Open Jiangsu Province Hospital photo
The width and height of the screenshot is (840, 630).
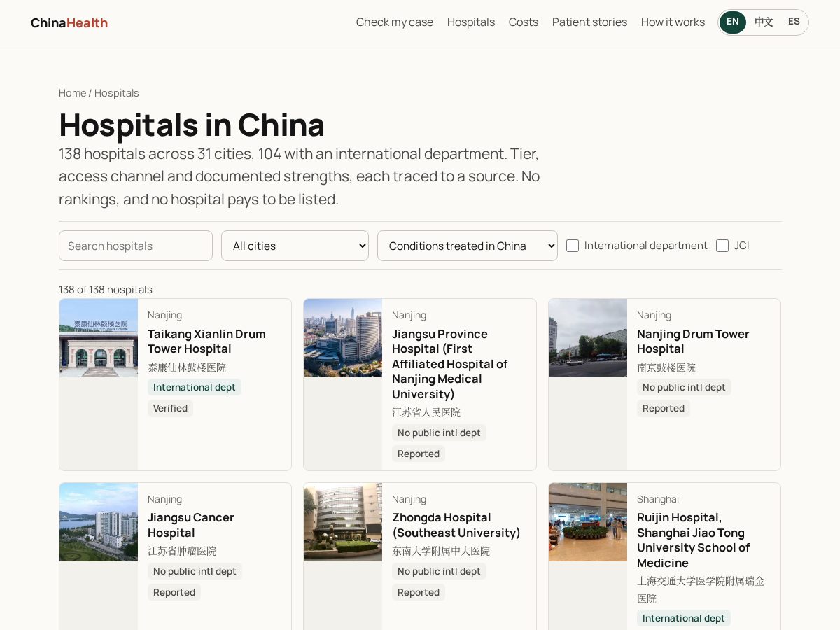tap(343, 338)
